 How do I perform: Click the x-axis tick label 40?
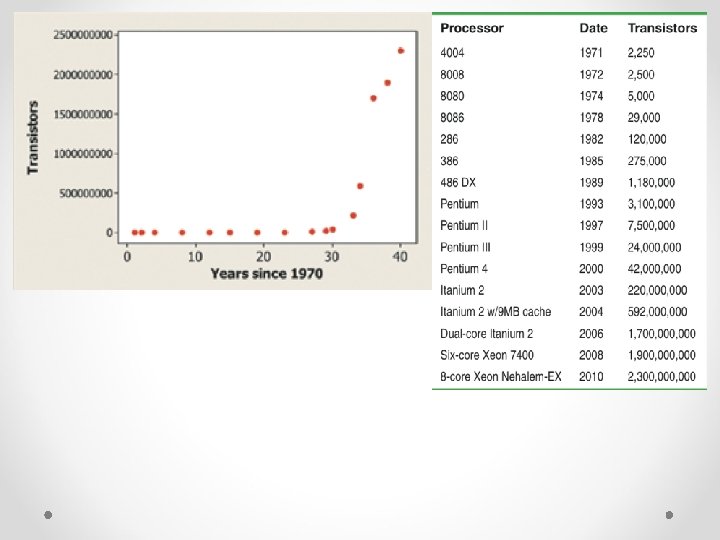click(400, 257)
